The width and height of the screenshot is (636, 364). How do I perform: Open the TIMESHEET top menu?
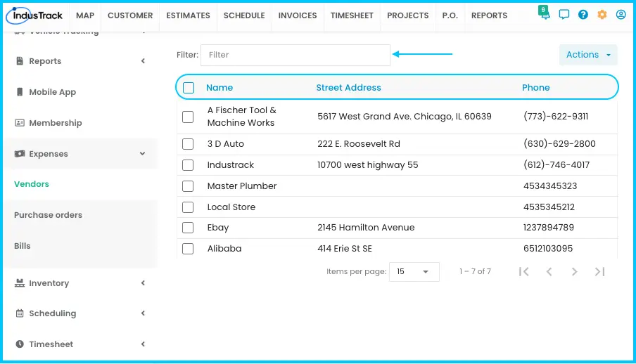pyautogui.click(x=352, y=15)
